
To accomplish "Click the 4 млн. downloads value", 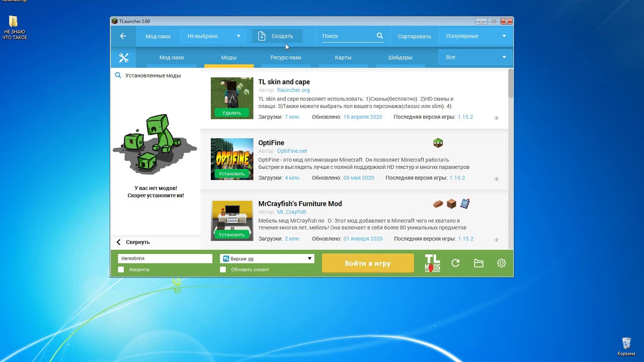I will [x=292, y=178].
